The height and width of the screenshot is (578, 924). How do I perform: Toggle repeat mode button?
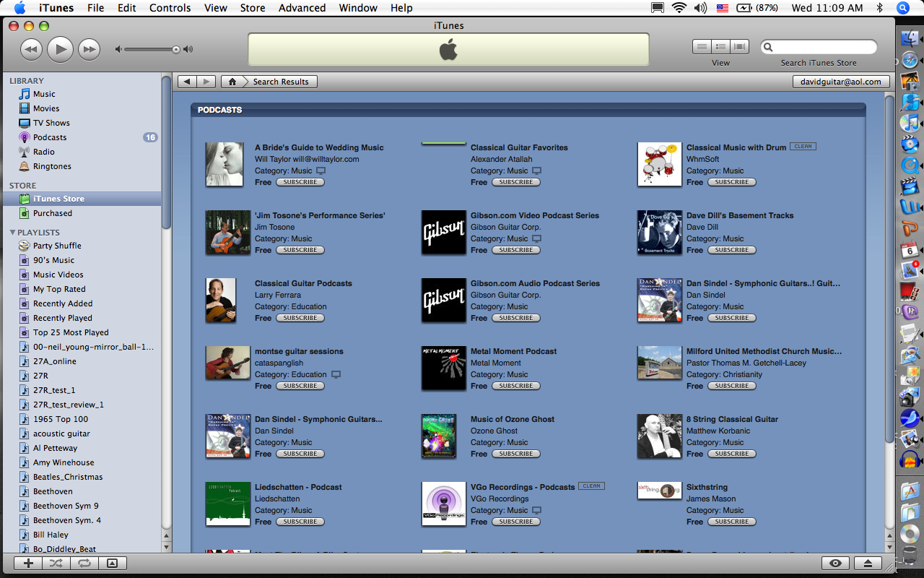click(84, 564)
